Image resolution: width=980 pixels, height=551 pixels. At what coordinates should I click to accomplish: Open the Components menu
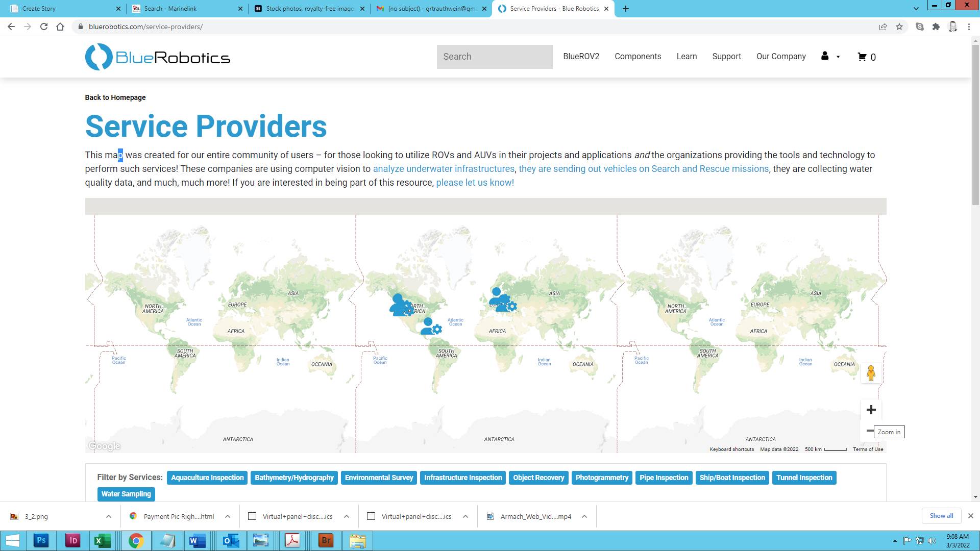click(x=638, y=56)
